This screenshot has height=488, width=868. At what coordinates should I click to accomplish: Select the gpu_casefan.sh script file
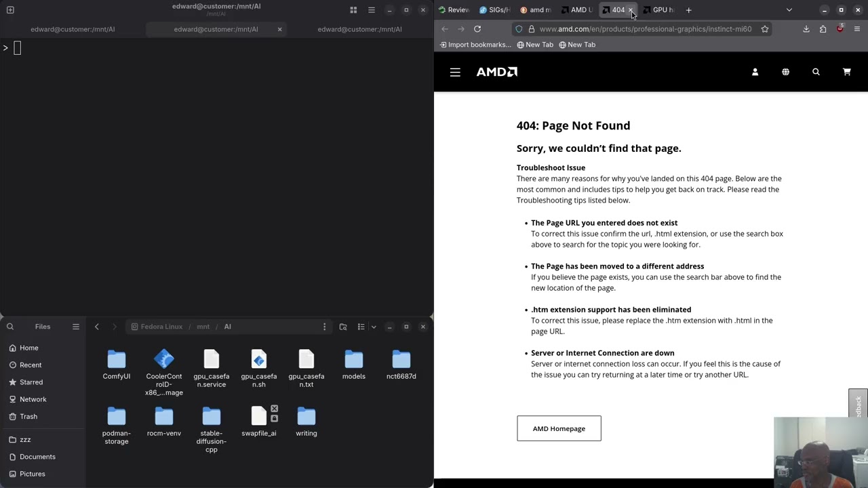tap(259, 368)
